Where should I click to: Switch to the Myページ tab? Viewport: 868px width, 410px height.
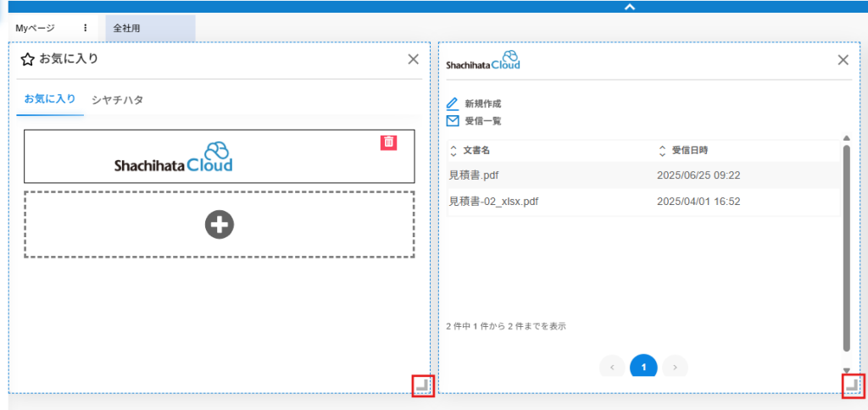coord(36,28)
